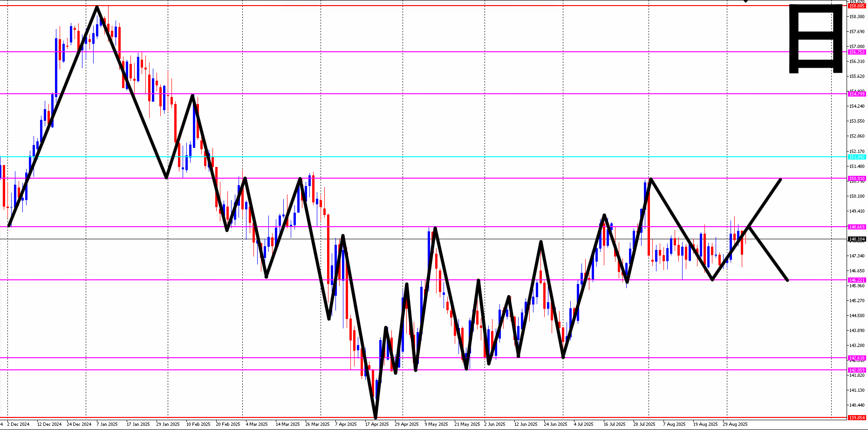Click 153.550 on the price axis
Screen dimensions: 868x430
[857, 121]
